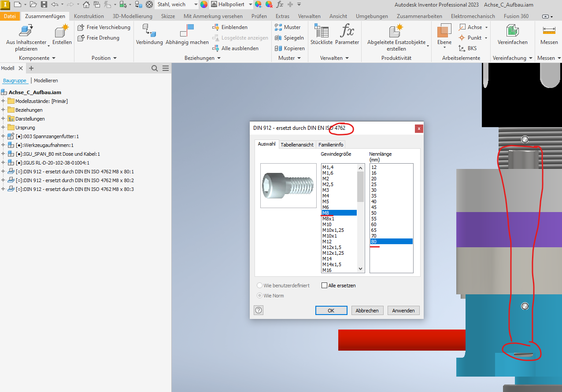Activate the Messen measure tool
The image size is (562, 392).
click(x=549, y=35)
